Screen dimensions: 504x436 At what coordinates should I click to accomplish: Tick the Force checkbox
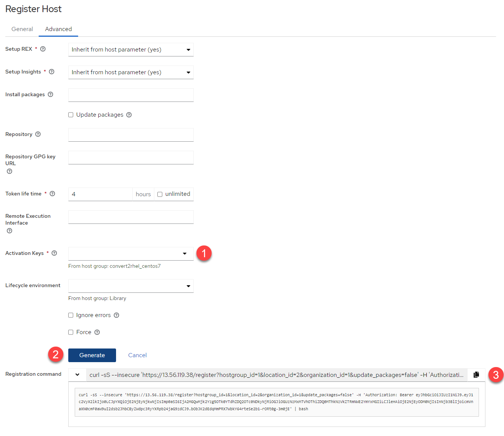(71, 332)
